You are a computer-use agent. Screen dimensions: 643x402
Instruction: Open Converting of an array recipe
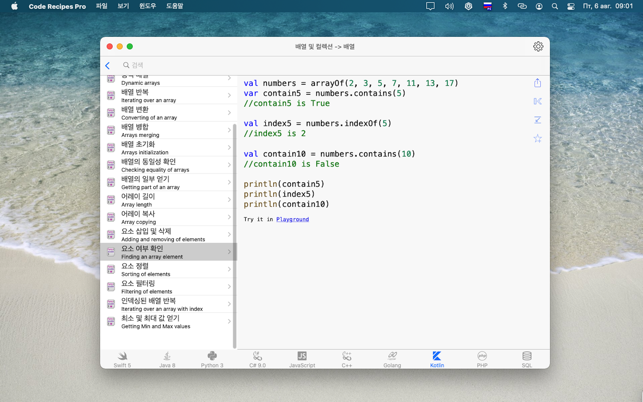(168, 113)
